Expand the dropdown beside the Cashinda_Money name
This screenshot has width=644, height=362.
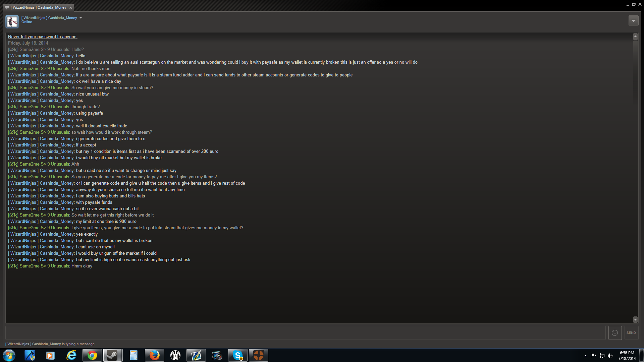80,18
